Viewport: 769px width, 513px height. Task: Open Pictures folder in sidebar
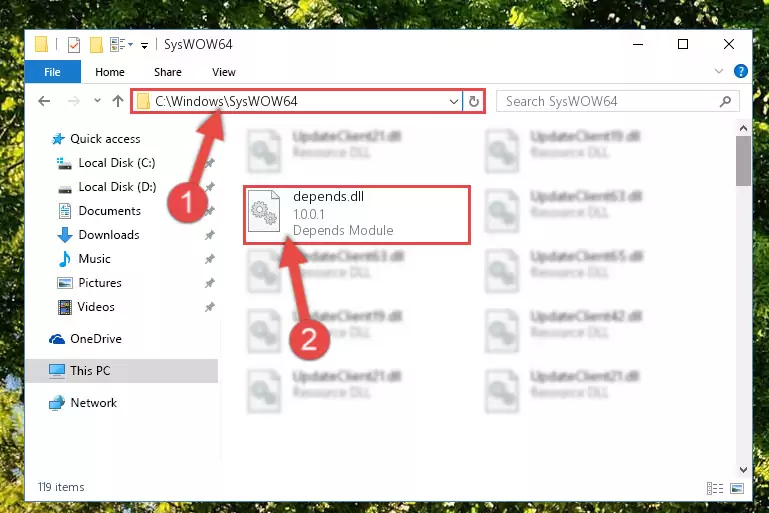[100, 283]
